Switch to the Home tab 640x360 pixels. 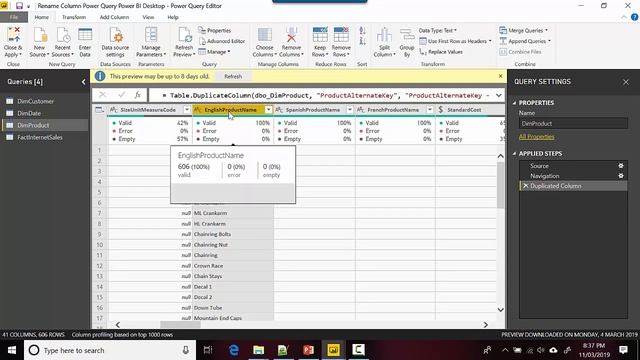click(42, 17)
